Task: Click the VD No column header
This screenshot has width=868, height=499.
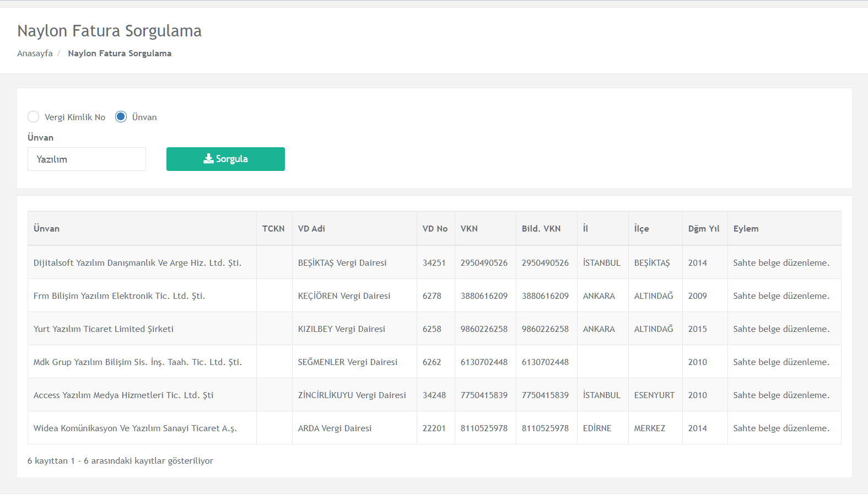Action: click(435, 228)
